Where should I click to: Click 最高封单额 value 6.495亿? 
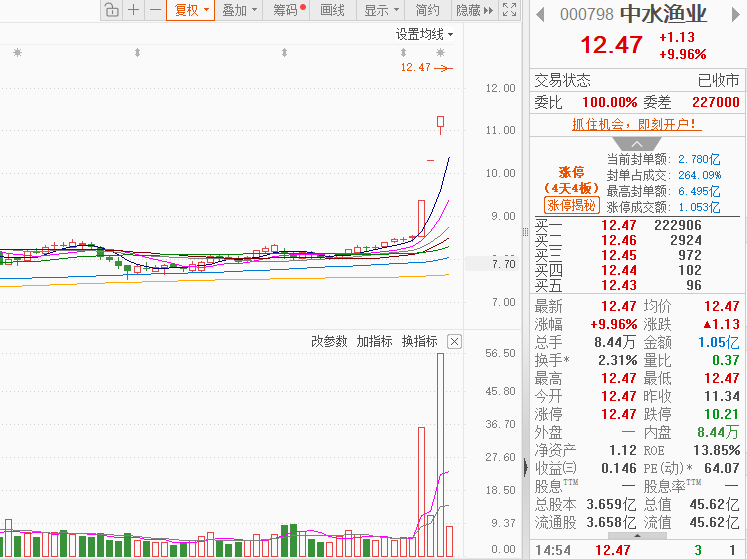699,191
